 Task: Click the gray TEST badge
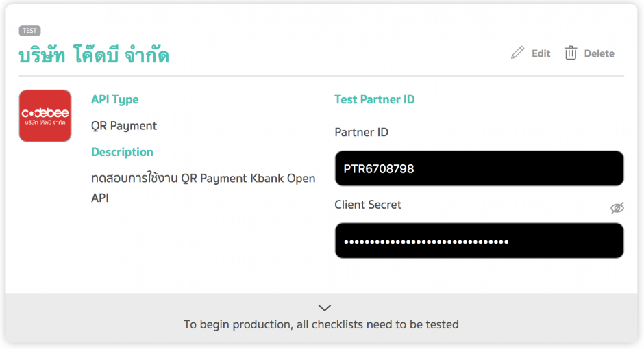29,31
